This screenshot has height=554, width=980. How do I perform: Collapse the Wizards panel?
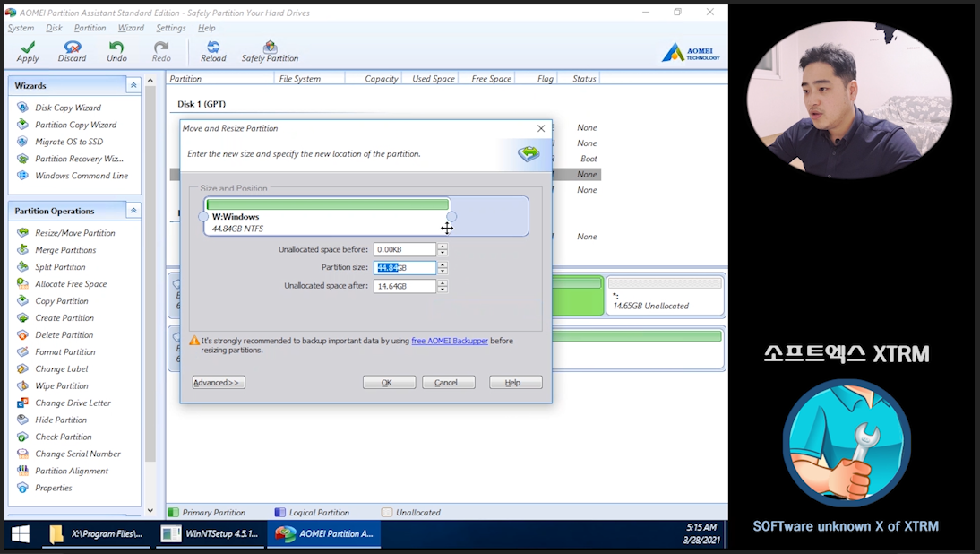click(133, 85)
